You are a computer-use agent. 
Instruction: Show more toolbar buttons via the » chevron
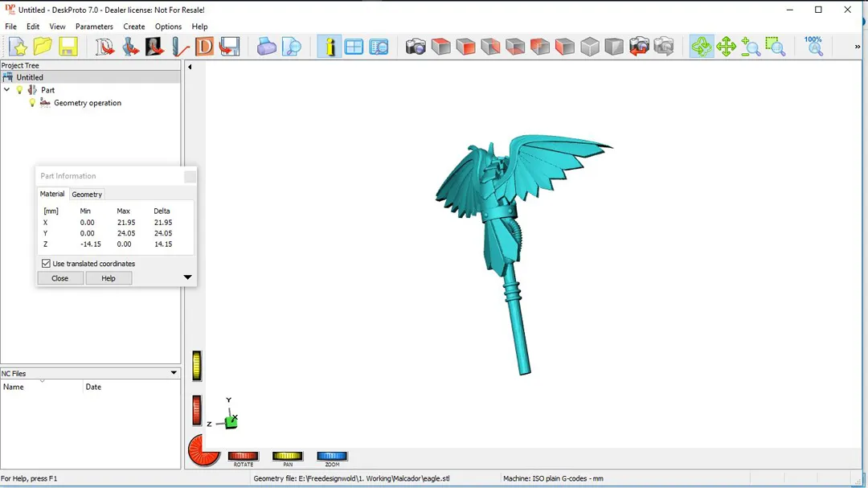tap(858, 47)
